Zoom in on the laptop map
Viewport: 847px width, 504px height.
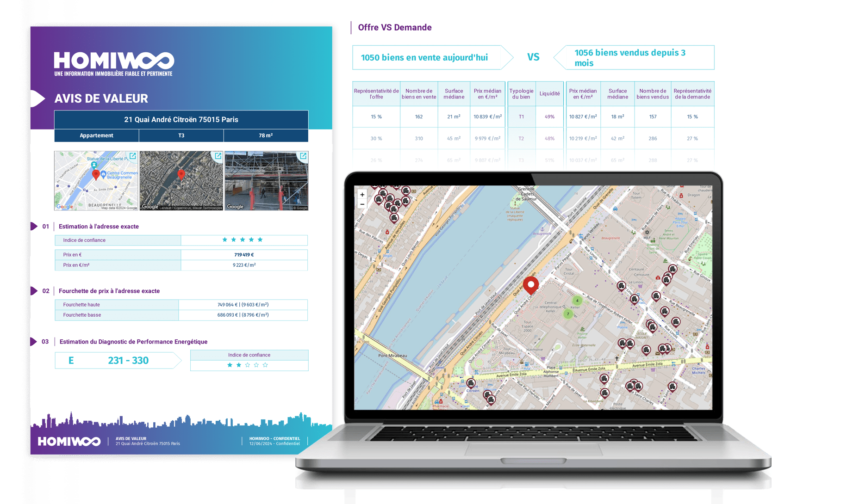pyautogui.click(x=362, y=195)
